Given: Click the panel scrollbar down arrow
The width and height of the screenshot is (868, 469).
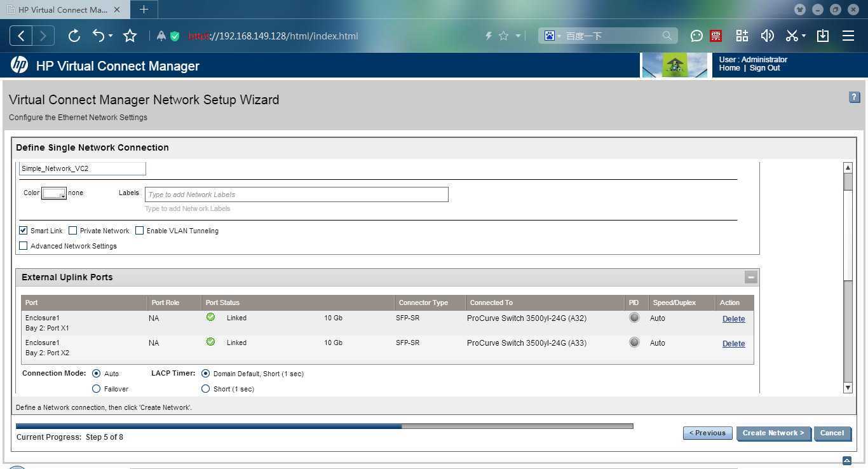Looking at the screenshot, I should click(848, 388).
